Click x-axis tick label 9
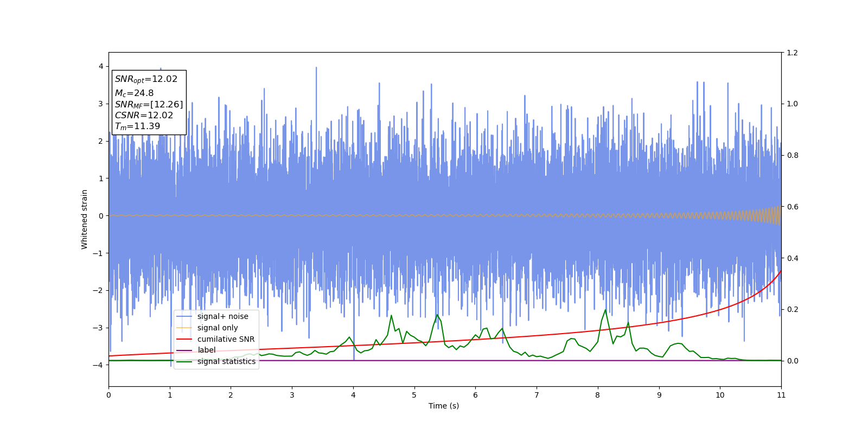Screen dimensions: 868x434 coord(659,395)
